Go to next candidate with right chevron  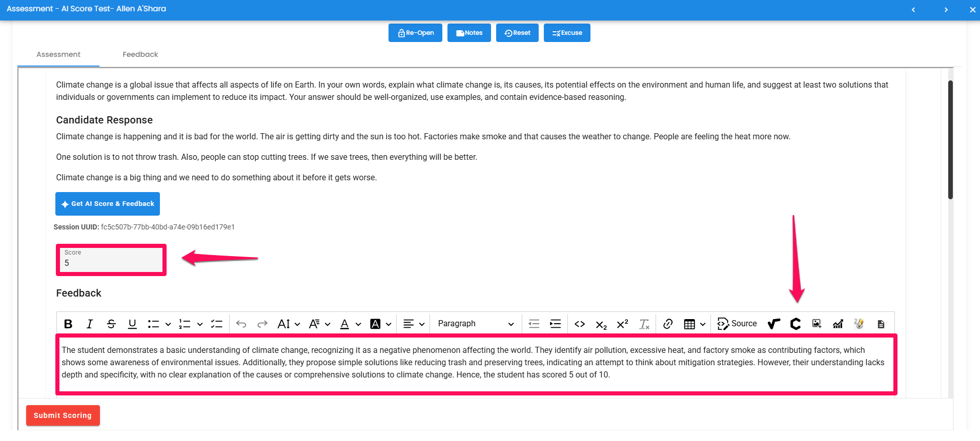[946, 10]
